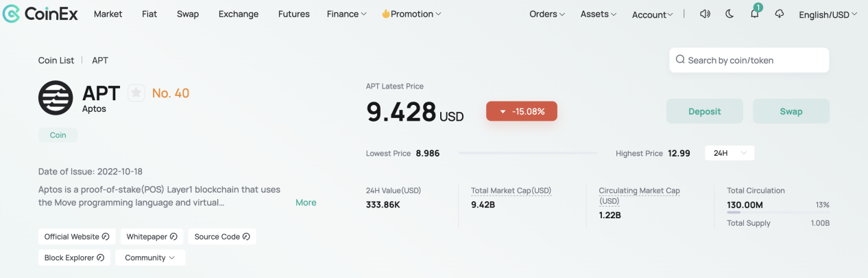868x278 pixels.
Task: Expand the Assets dropdown
Action: pos(599,14)
